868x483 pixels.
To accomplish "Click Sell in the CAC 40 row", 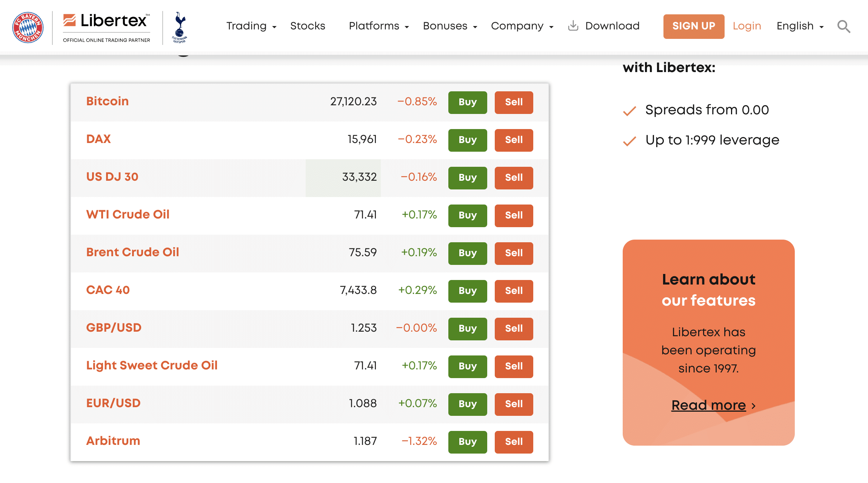I will (514, 291).
